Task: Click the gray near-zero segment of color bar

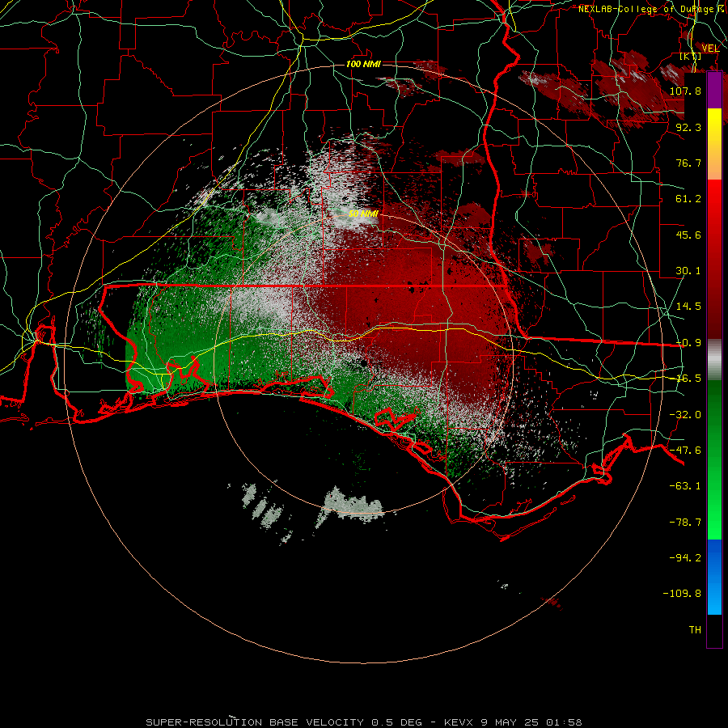Action: coord(714,360)
